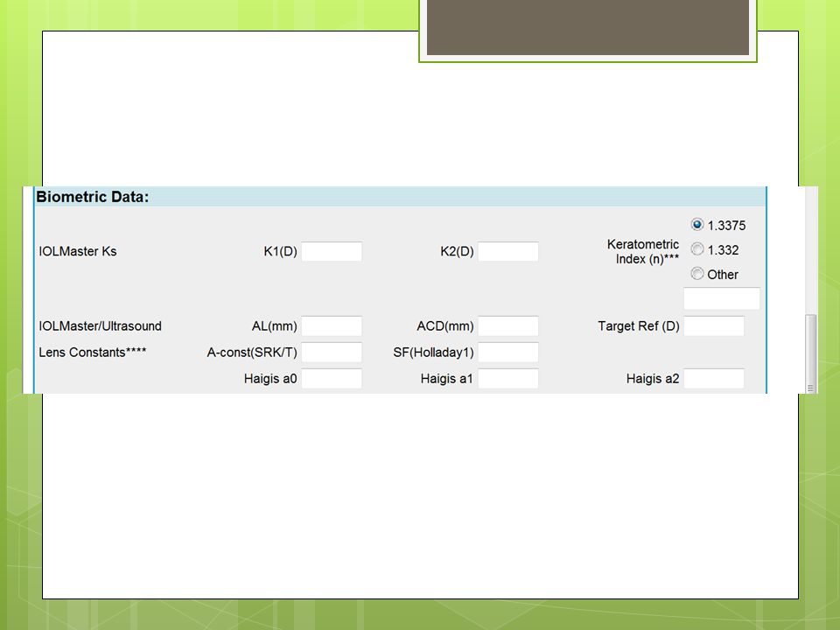Focus the ACD(mm) input field

click(507, 325)
